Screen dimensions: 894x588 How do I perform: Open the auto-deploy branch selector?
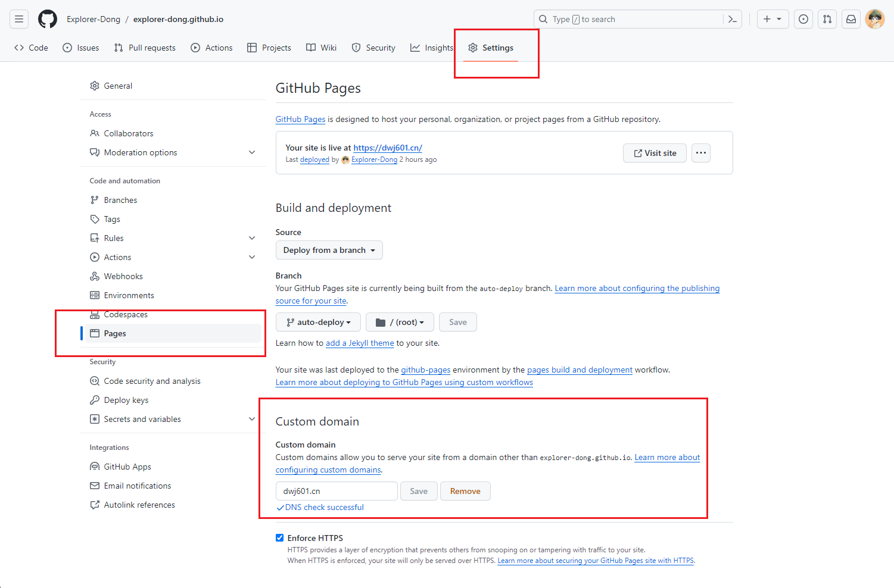point(318,322)
